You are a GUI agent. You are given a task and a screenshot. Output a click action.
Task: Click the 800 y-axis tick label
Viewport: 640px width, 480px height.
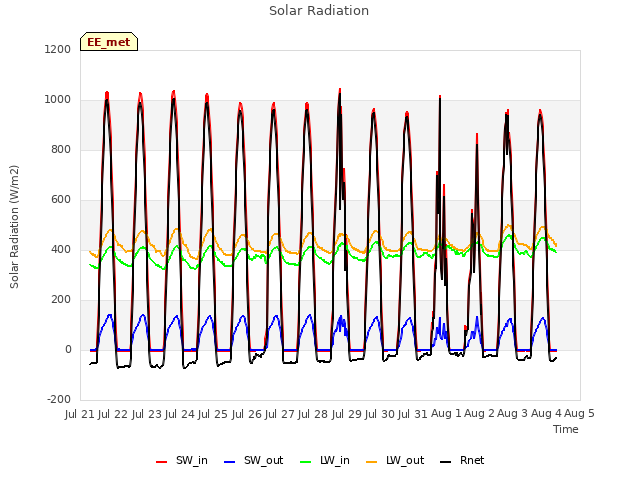(x=61, y=149)
